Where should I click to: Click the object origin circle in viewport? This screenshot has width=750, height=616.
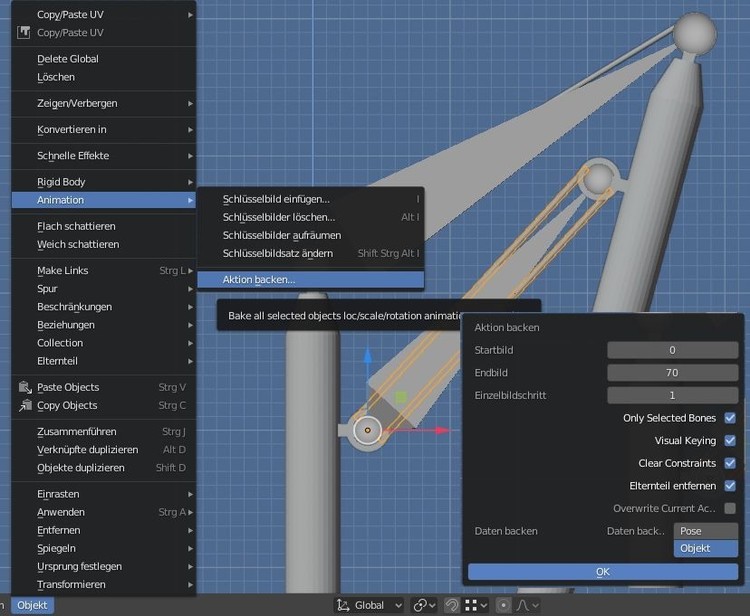367,430
